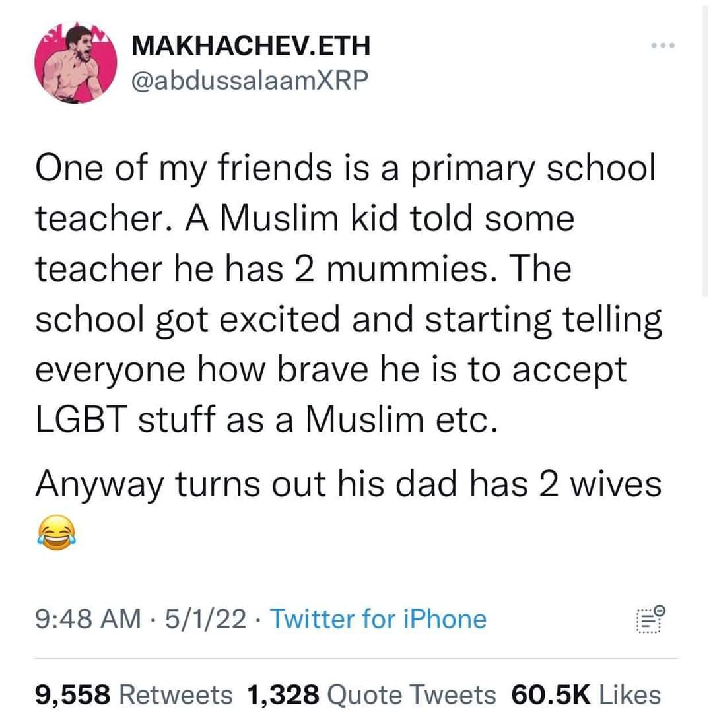This screenshot has width=713, height=728.
Task: Click the "Anyway turns out" line
Action: 348,485
